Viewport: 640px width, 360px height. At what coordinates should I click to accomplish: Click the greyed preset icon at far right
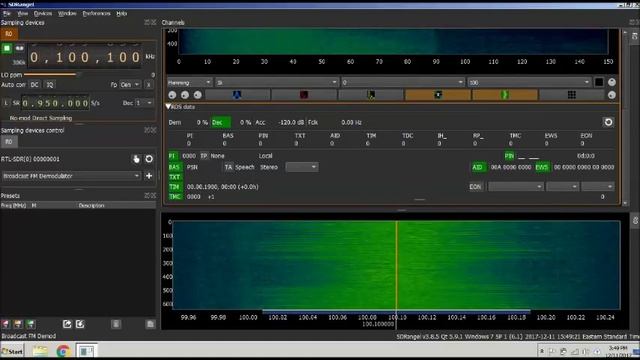(150, 324)
